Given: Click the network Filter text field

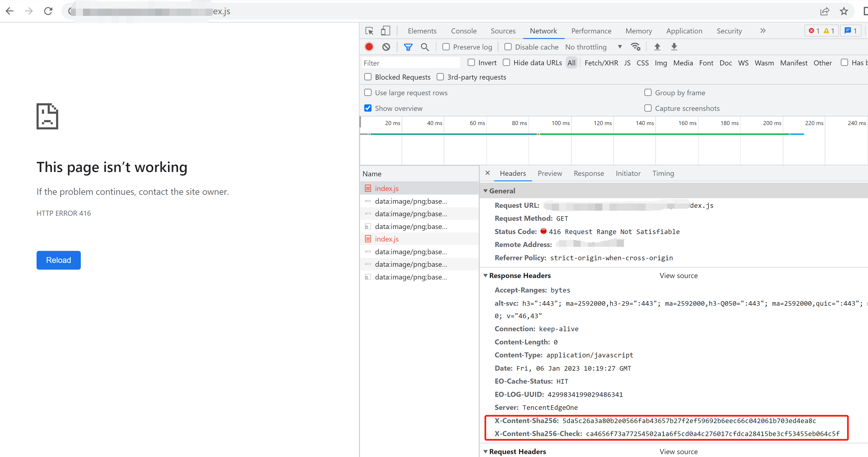Looking at the screenshot, I should [410, 63].
